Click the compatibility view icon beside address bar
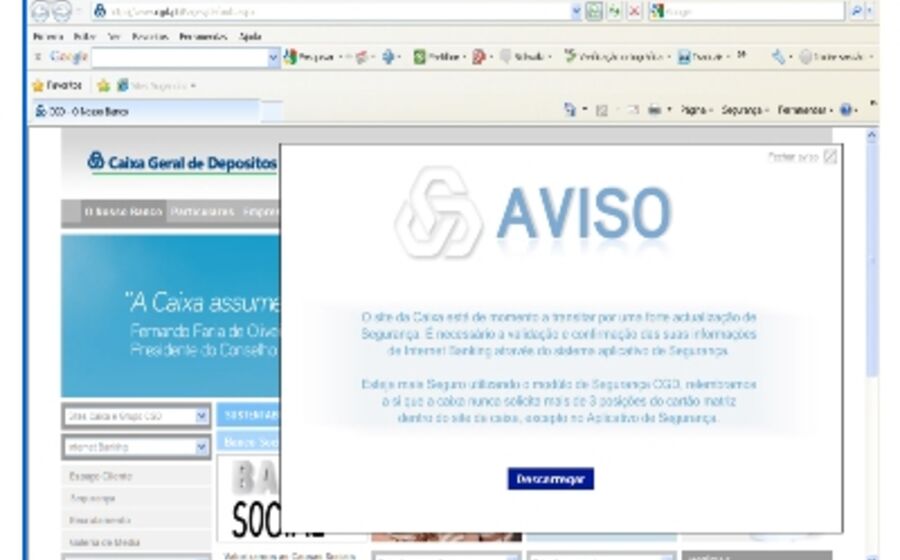The height and width of the screenshot is (560, 900). (x=593, y=11)
